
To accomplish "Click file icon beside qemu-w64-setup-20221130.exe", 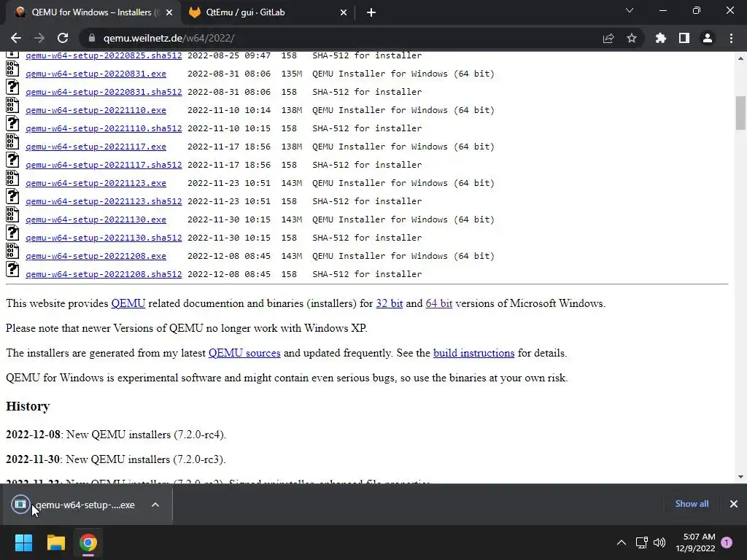I will (12, 214).
